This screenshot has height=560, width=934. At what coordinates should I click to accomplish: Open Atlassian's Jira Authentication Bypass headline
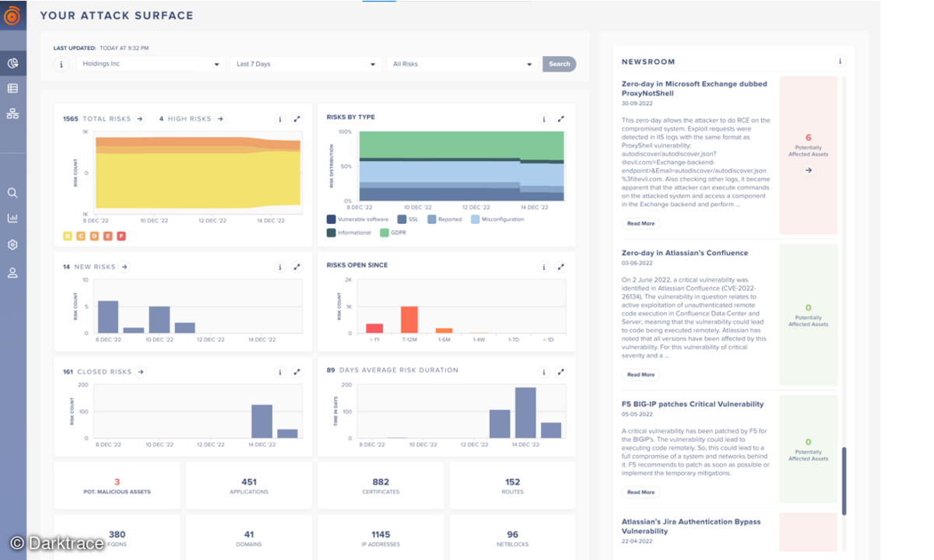(x=691, y=527)
